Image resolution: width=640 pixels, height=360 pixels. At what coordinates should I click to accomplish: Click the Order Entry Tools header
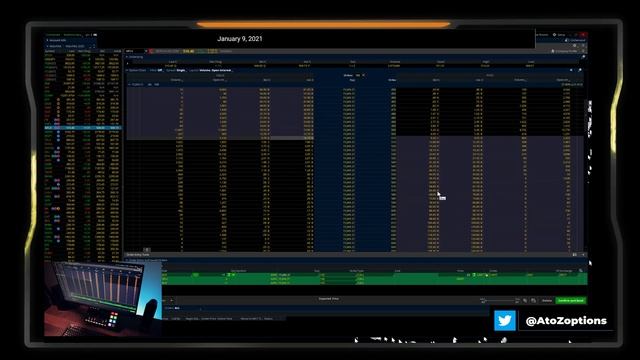pyautogui.click(x=138, y=255)
